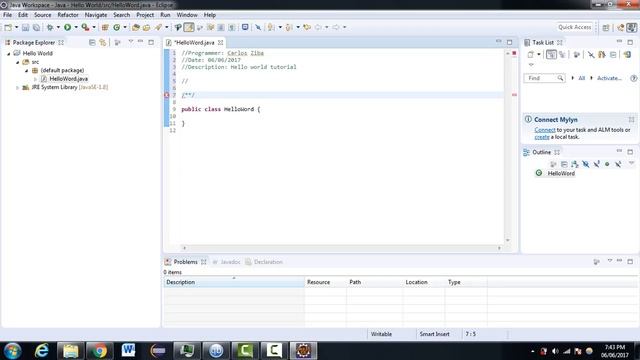Open dropdown arrow next to Run icon
Image resolution: width=640 pixels, height=360 pixels.
coord(76,27)
